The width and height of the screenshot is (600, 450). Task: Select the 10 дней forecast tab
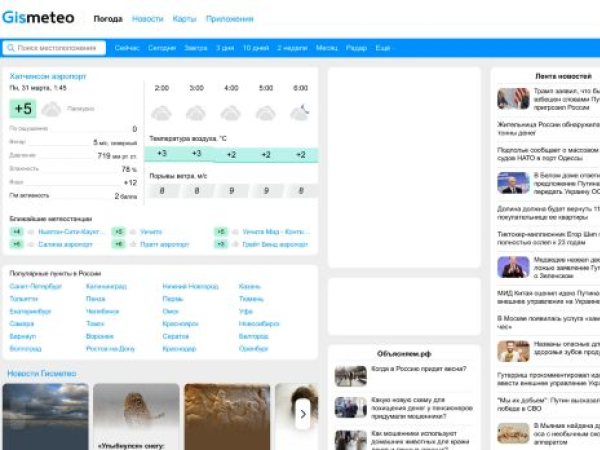[x=256, y=48]
